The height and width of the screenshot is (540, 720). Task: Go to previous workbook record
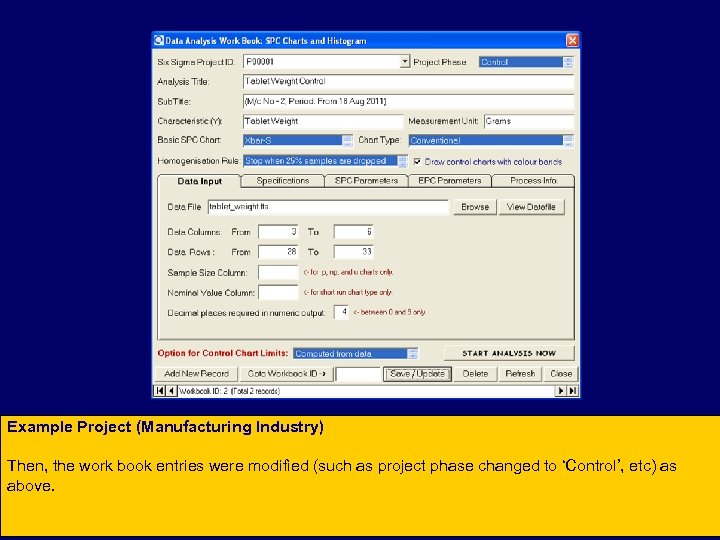tap(171, 391)
